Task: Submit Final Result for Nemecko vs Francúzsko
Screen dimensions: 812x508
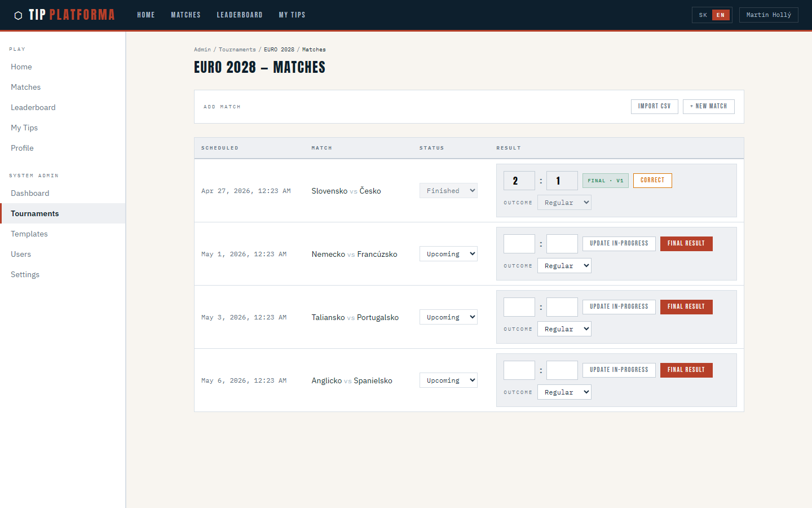Action: (686, 243)
